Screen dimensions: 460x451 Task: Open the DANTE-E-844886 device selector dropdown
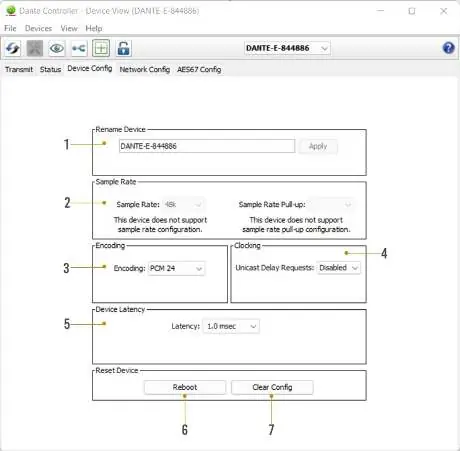(287, 48)
